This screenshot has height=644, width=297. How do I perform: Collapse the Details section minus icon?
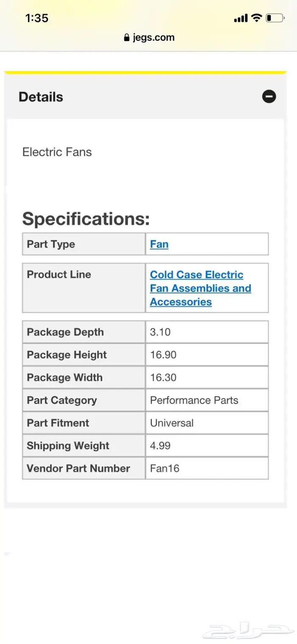[269, 96]
